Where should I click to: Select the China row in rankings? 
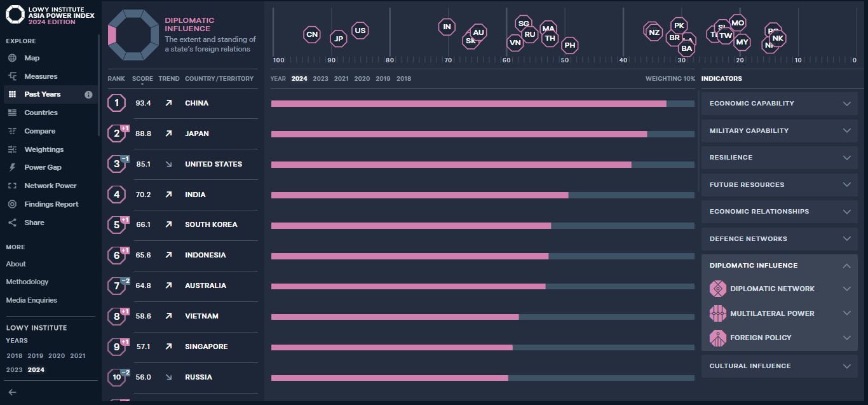coord(183,103)
